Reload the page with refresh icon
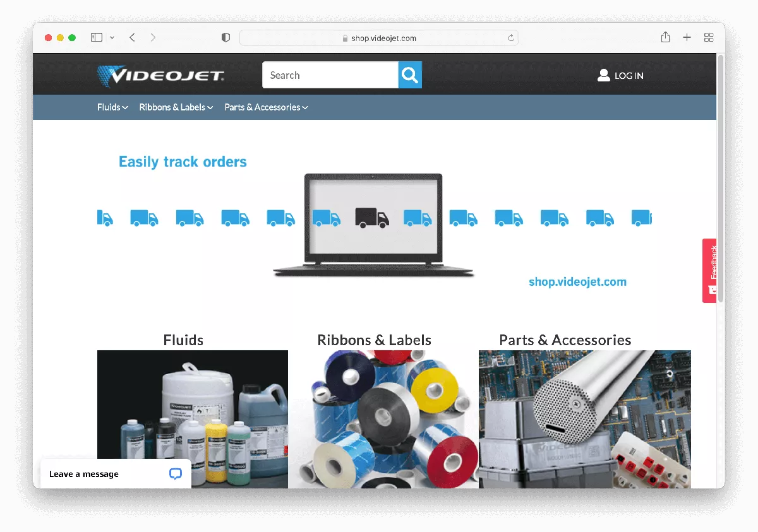The image size is (758, 532). pyautogui.click(x=511, y=38)
